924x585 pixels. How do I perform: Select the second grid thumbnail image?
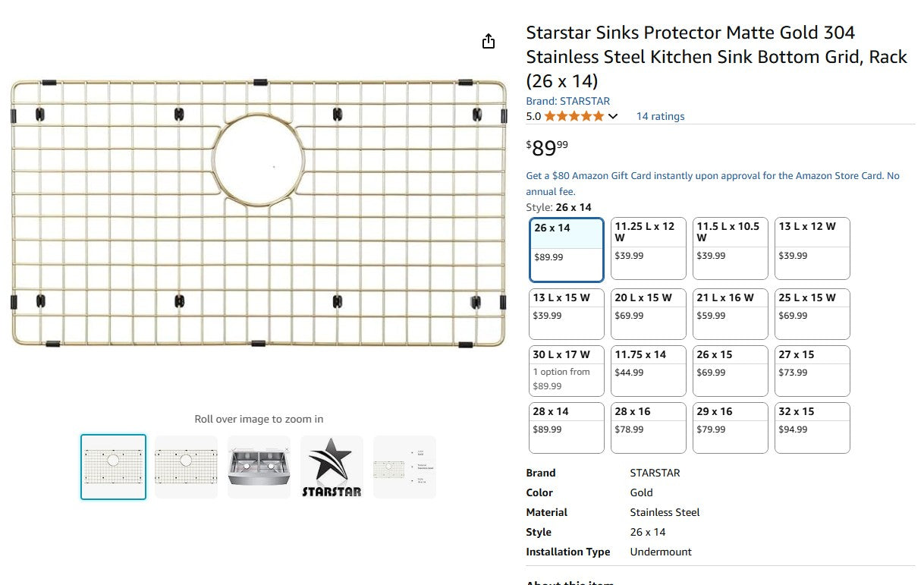(x=186, y=466)
